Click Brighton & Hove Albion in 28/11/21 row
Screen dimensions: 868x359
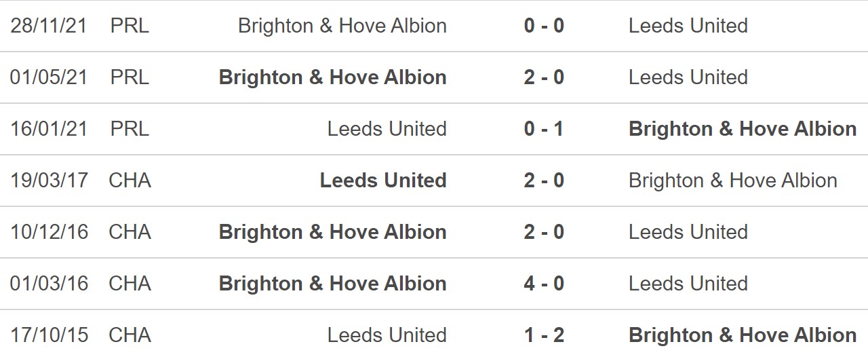tap(342, 26)
